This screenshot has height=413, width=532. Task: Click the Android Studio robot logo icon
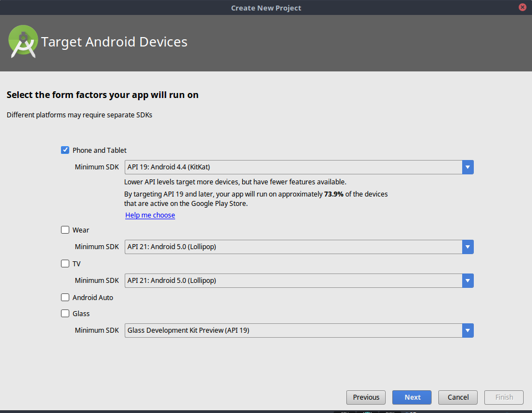pyautogui.click(x=23, y=42)
